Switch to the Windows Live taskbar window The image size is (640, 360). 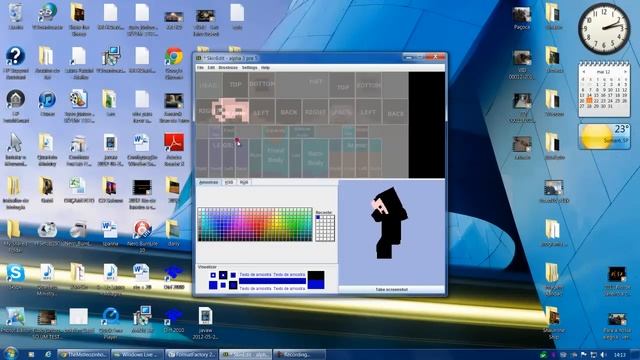click(137, 354)
